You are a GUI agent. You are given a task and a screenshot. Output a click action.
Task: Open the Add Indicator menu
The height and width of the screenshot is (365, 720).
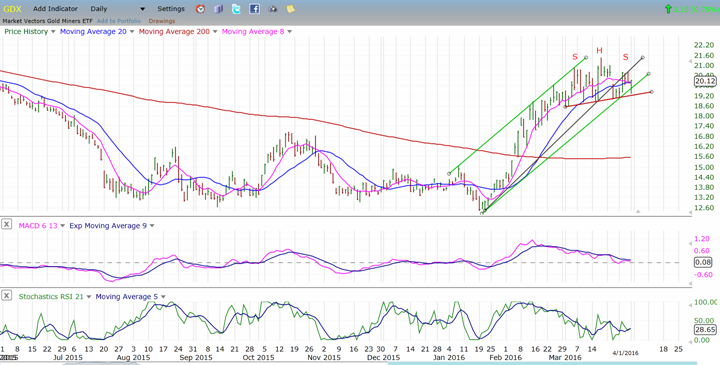tap(55, 9)
